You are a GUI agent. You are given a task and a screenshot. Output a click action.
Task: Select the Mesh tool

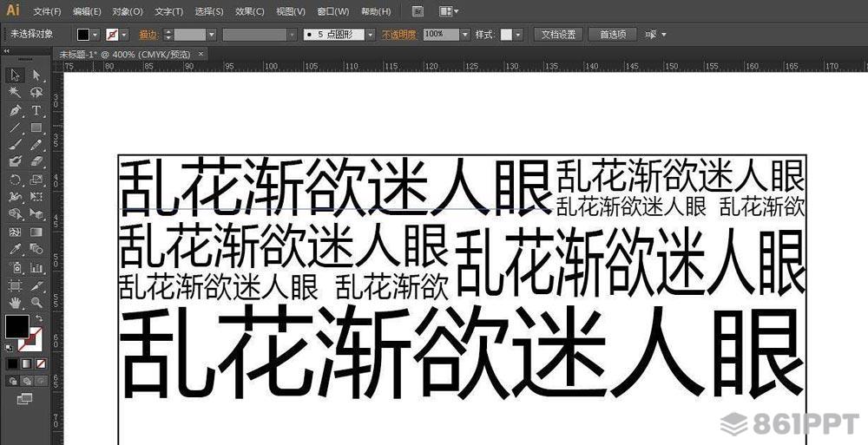pyautogui.click(x=16, y=232)
